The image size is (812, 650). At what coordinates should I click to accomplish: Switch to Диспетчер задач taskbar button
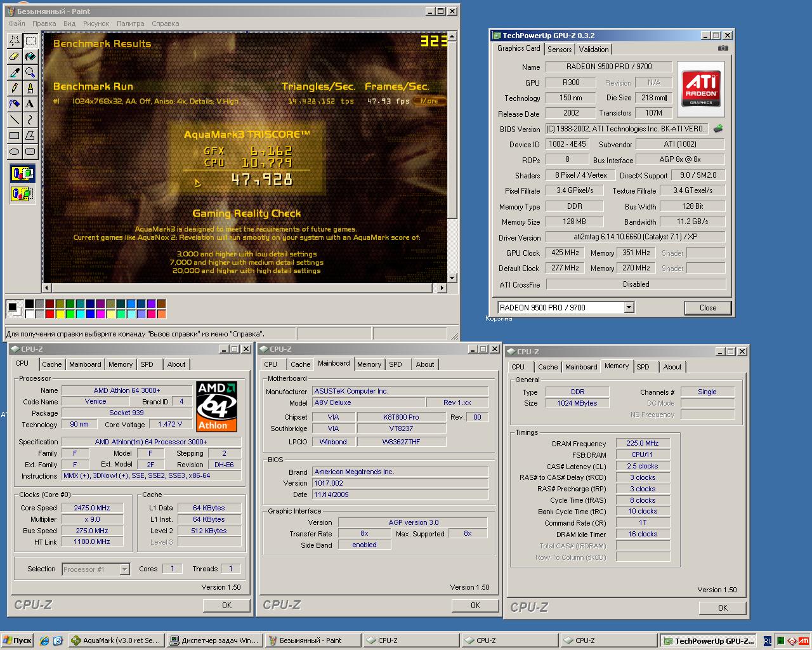[x=214, y=640]
